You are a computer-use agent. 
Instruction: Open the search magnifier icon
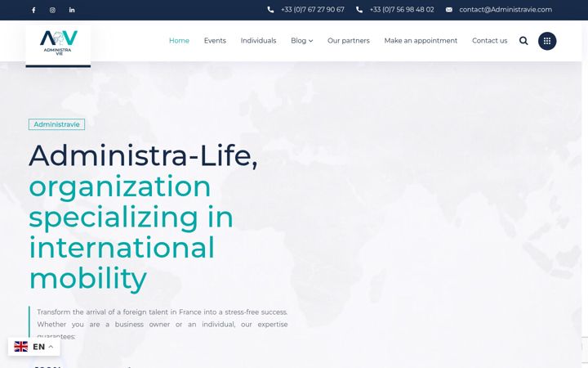click(523, 41)
